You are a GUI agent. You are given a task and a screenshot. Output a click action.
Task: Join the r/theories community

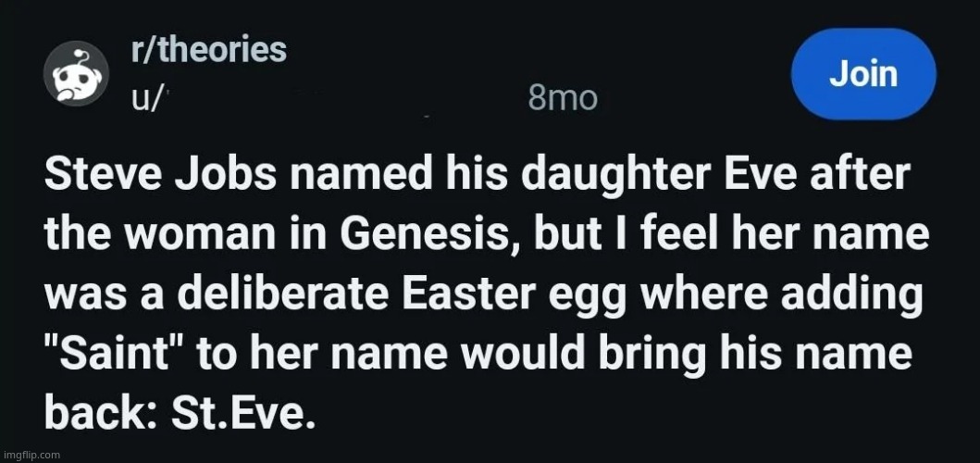coord(862,75)
